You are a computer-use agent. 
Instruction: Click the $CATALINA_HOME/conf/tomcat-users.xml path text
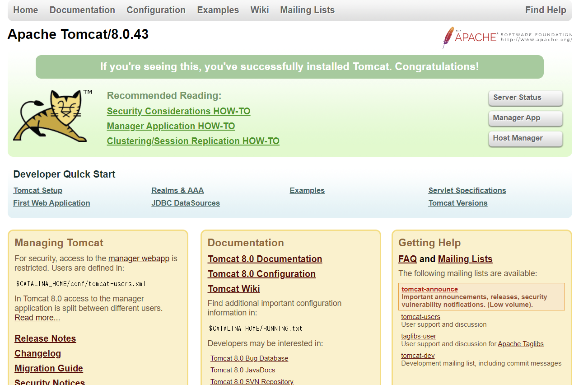(x=80, y=284)
